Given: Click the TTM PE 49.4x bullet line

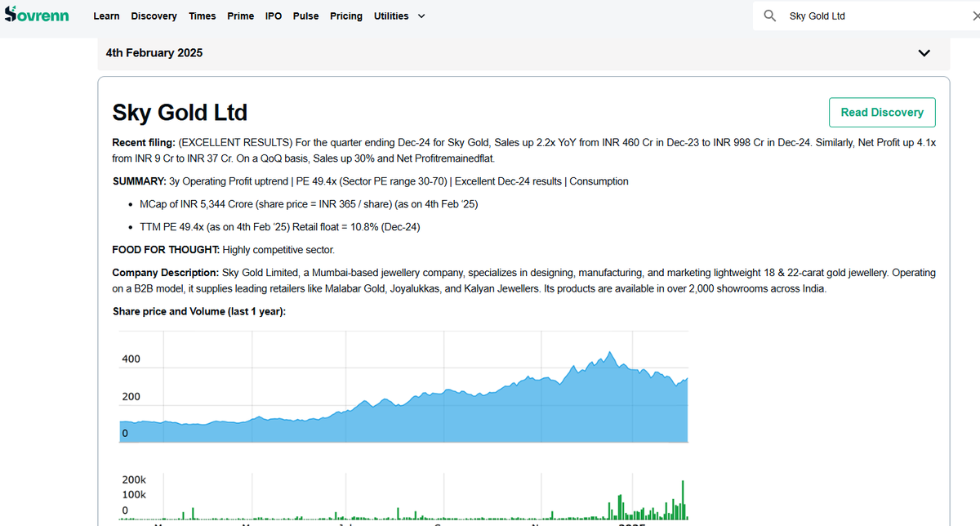Looking at the screenshot, I should pyautogui.click(x=280, y=227).
